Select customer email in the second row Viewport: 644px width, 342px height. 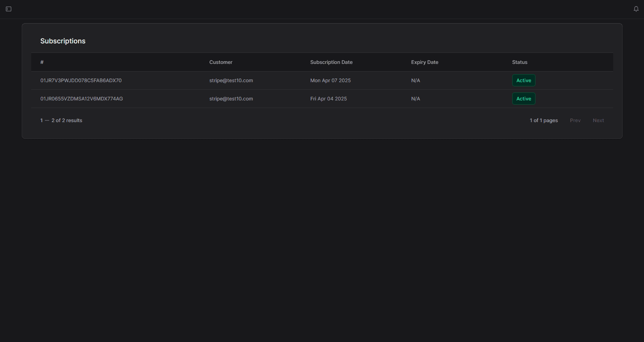click(231, 99)
